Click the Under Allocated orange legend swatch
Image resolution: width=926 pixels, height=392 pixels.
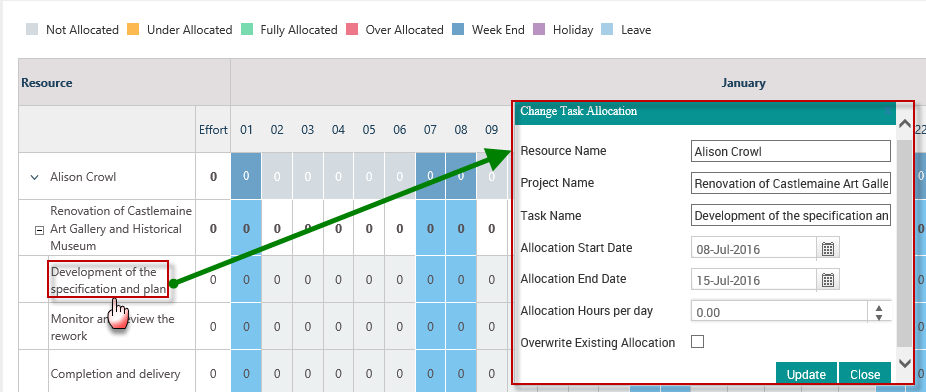[x=133, y=30]
